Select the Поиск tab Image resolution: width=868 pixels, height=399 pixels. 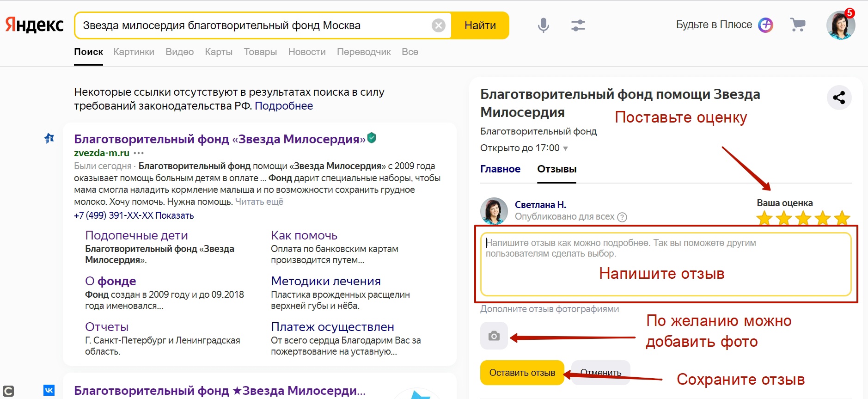point(88,52)
